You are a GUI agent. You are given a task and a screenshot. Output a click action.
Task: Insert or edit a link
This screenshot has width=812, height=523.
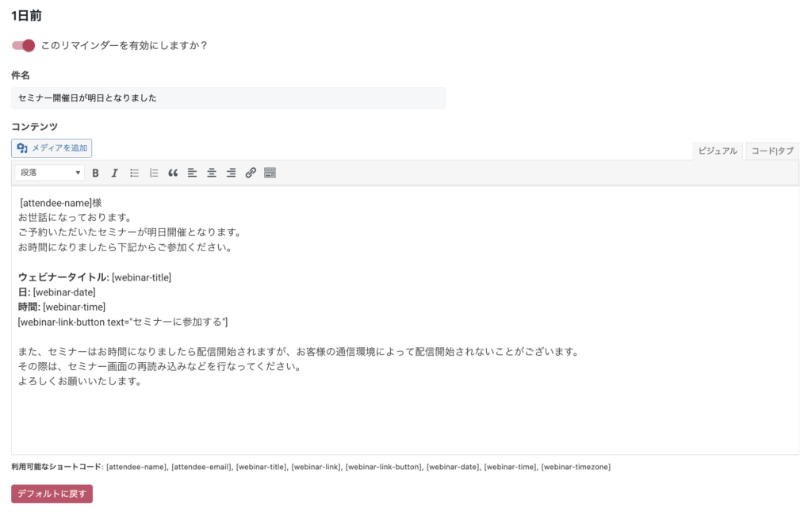click(x=251, y=173)
